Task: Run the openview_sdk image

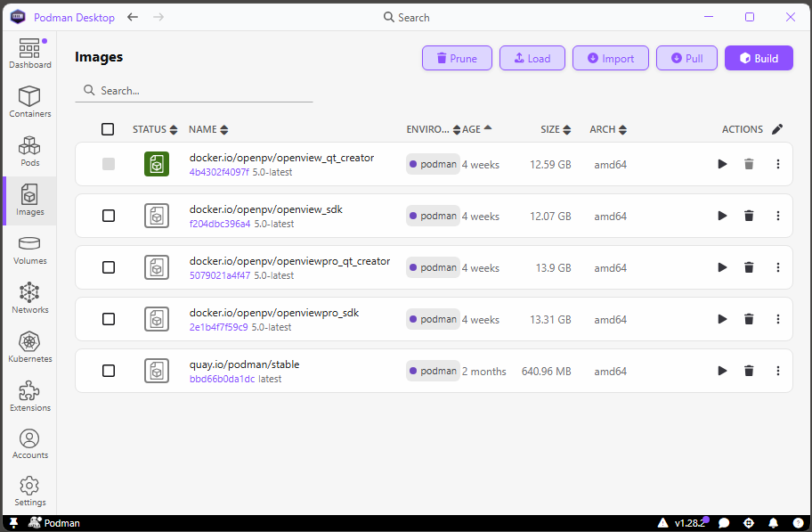Action: tap(722, 216)
